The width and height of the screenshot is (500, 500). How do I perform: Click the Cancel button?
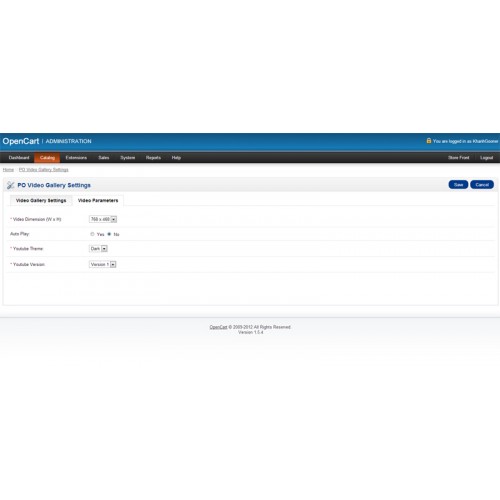tap(482, 185)
